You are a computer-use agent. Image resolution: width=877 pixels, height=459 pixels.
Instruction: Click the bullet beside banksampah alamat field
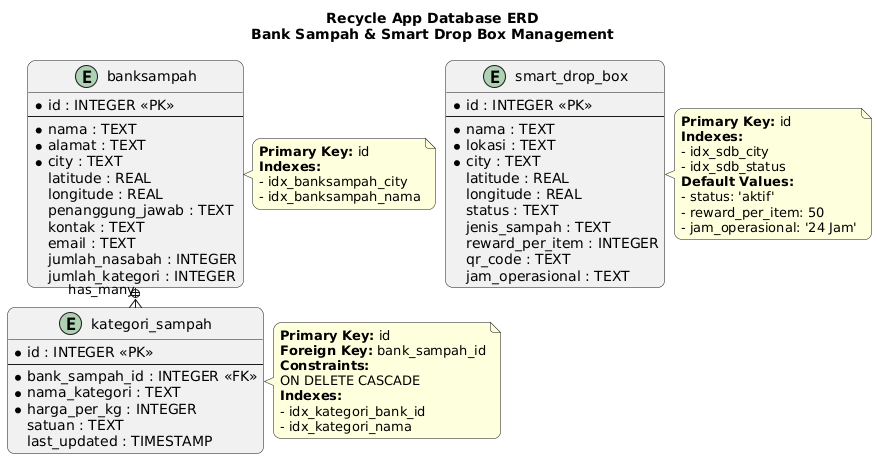pos(38,145)
